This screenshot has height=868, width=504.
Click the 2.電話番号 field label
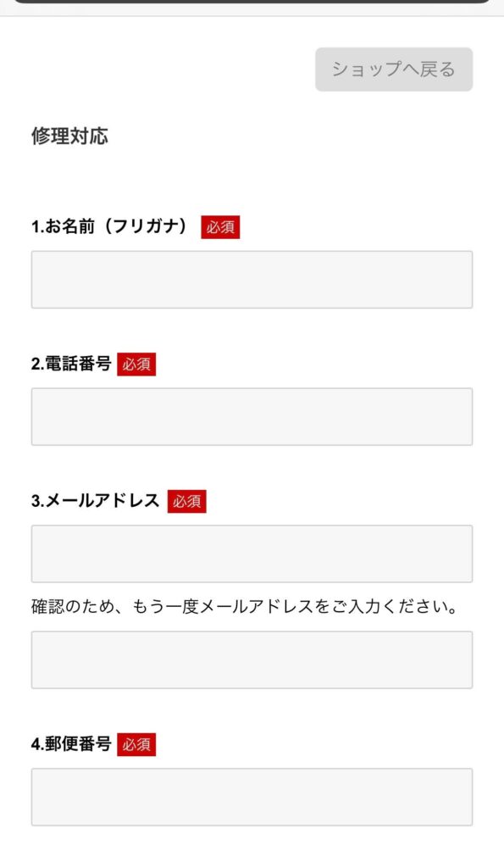point(71,364)
